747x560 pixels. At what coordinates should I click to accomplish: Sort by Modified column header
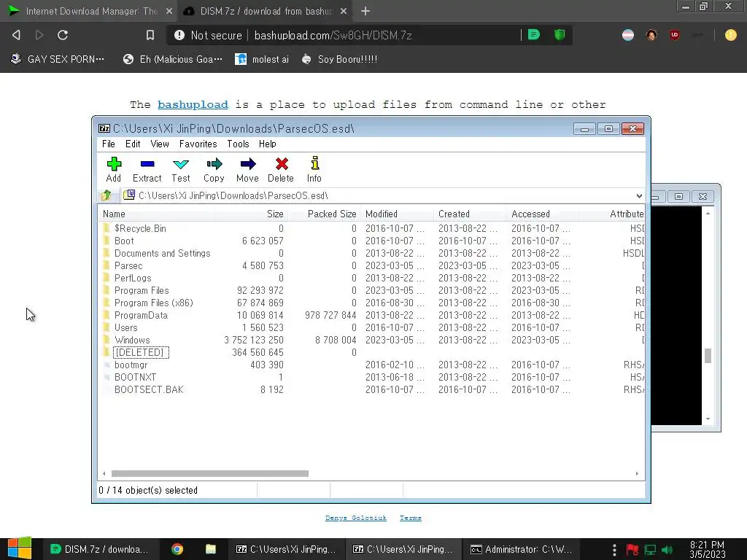397,214
